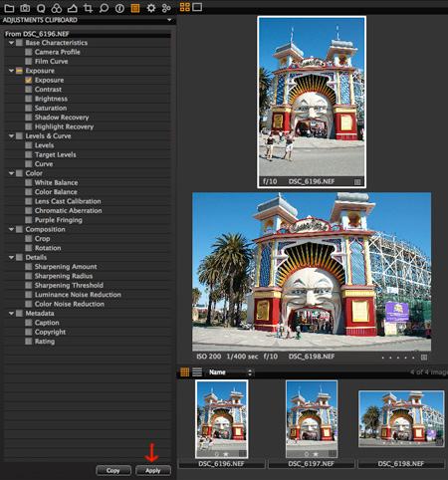Enable the Brightness checkbox

[x=29, y=99]
